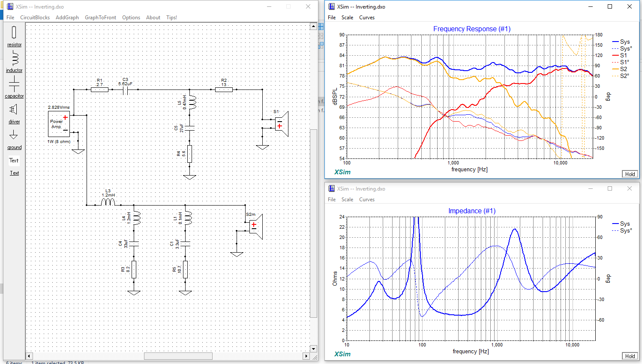
Task: Select resistor R5 10.7 in circuit
Action: click(x=185, y=269)
